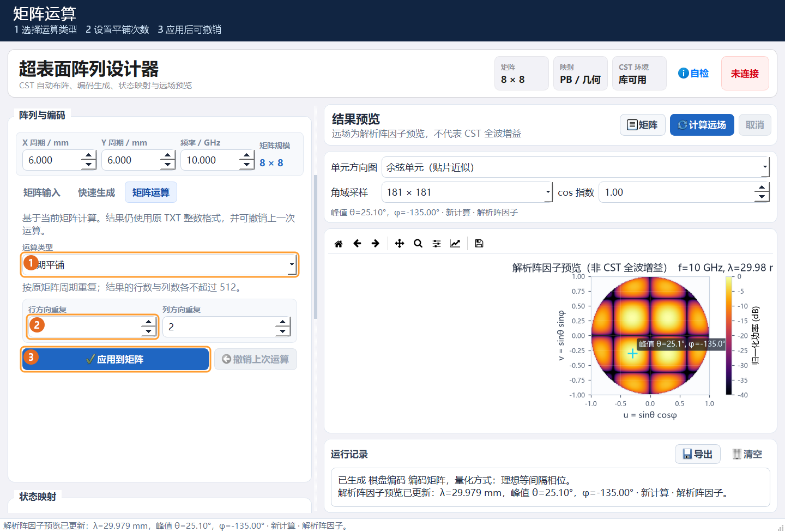This screenshot has width=785, height=532.
Task: Open the 运算类型 operation type dropdown
Action: (160, 264)
